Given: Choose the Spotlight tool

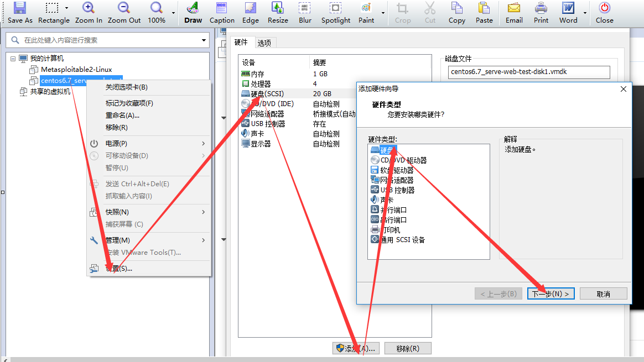Looking at the screenshot, I should 335,13.
